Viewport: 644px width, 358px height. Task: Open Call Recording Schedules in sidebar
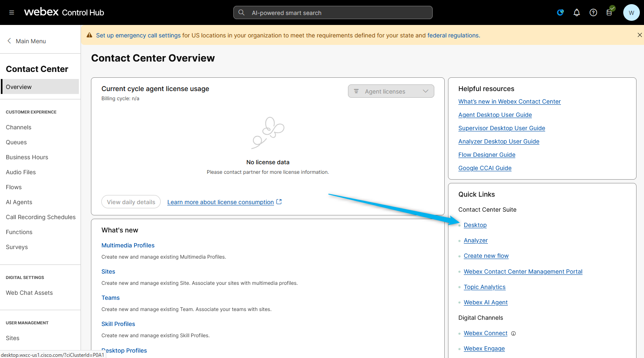41,217
